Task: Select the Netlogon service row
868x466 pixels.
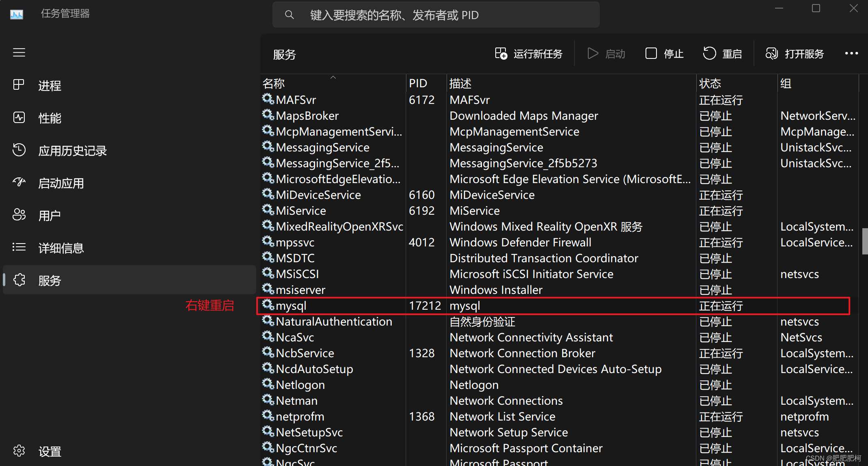Action: (559, 385)
